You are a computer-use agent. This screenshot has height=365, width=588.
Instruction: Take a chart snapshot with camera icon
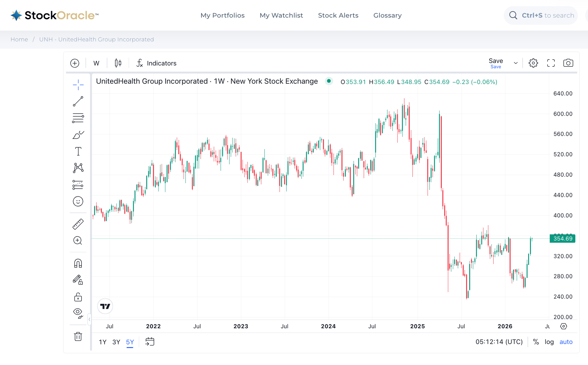(568, 63)
